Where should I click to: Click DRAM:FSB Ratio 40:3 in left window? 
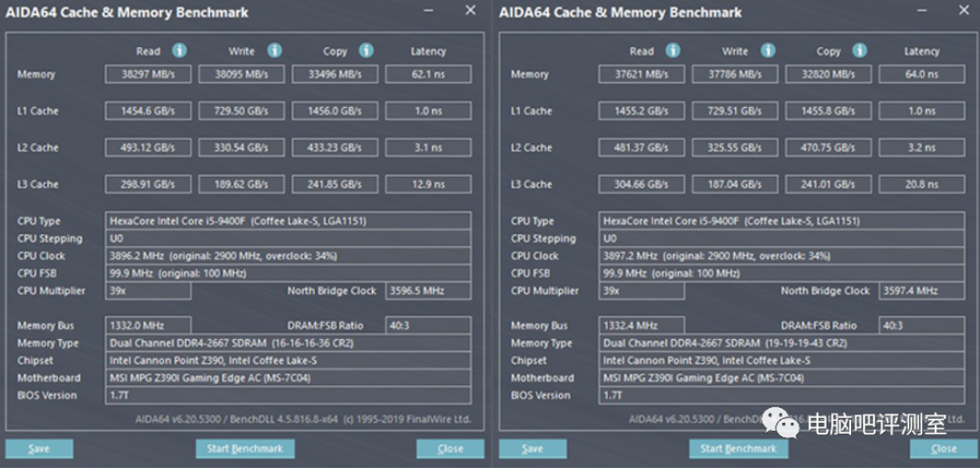[x=428, y=326]
